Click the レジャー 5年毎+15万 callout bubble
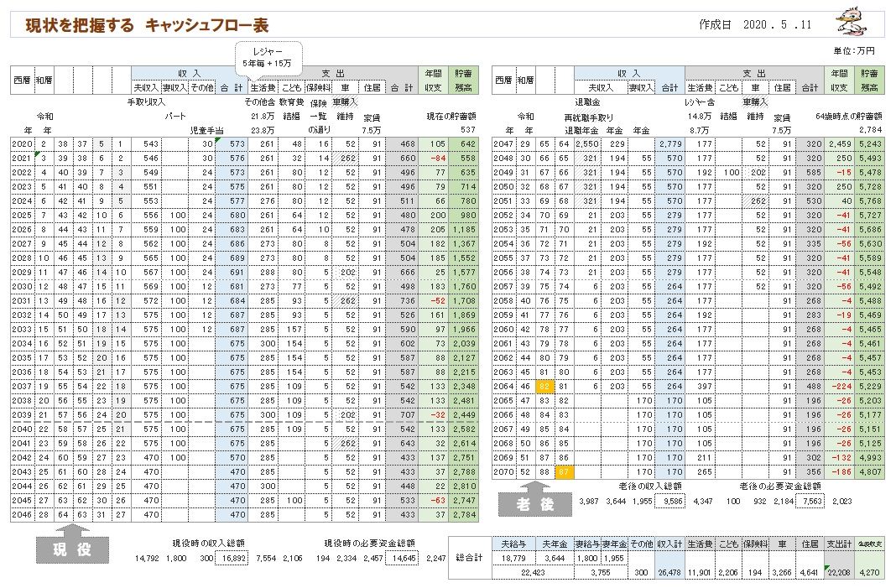896x588 pixels. 268,59
